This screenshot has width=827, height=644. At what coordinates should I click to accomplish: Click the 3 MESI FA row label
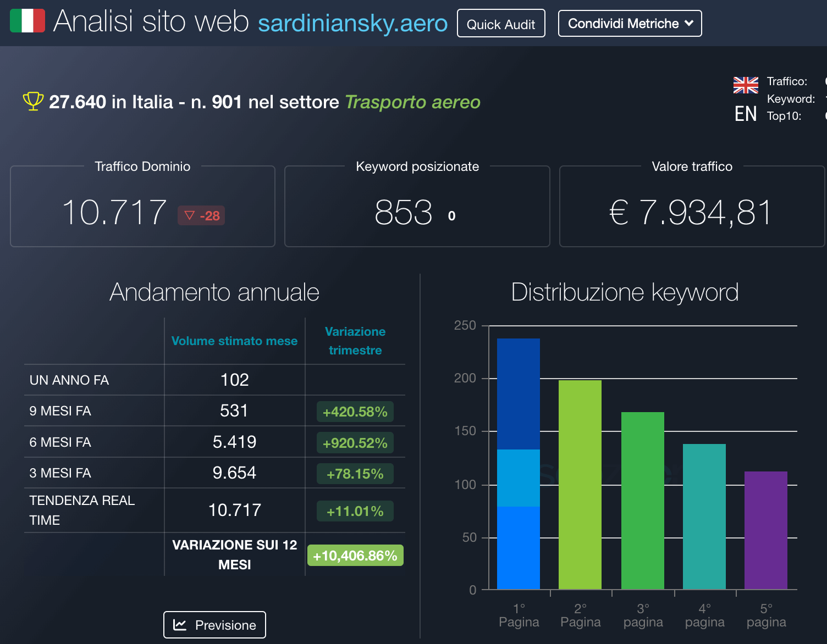coord(60,473)
